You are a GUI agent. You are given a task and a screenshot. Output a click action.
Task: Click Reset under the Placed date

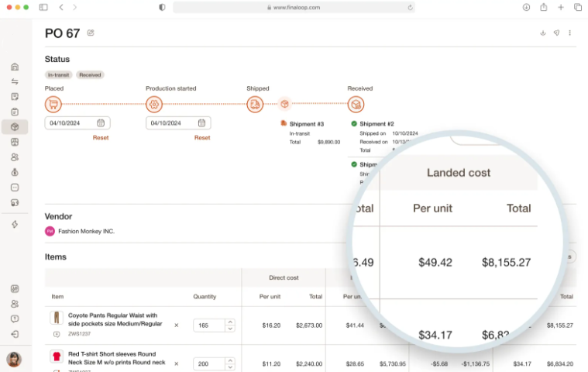click(101, 138)
